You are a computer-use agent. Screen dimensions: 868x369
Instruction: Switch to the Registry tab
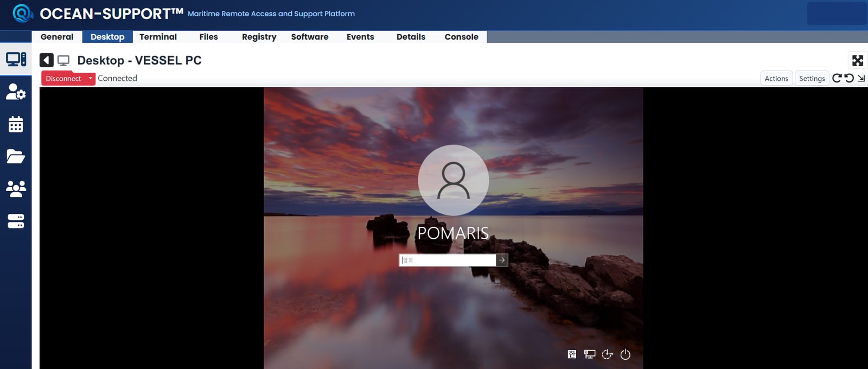[x=259, y=37]
